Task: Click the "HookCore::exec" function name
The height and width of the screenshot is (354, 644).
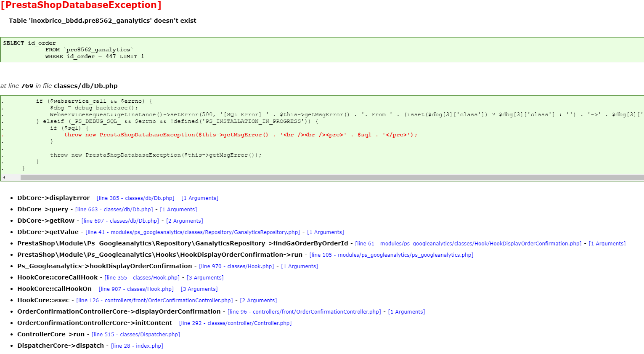Action: tap(43, 300)
